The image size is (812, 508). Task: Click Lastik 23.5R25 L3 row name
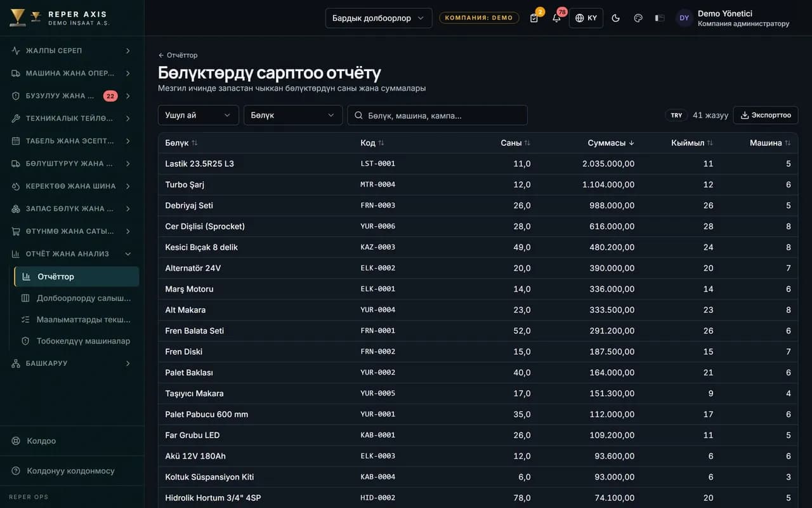click(x=199, y=164)
